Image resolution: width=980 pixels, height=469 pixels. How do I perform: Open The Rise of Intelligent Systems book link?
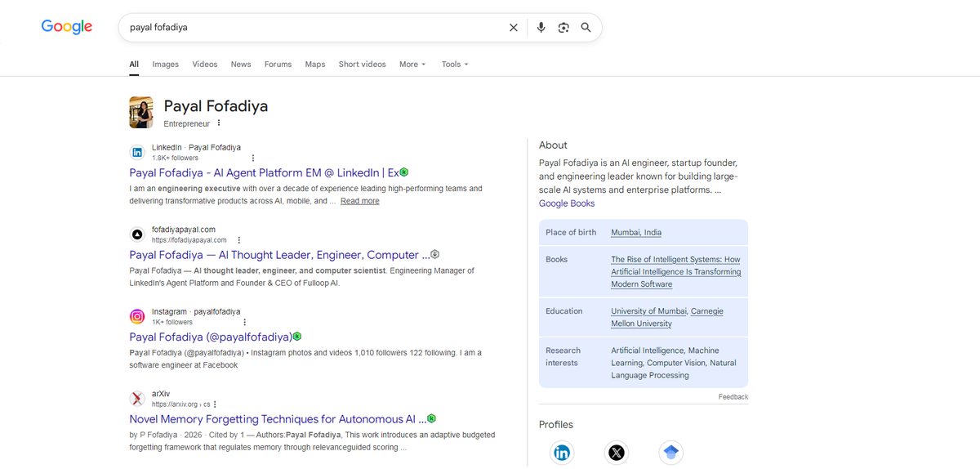[676, 272]
